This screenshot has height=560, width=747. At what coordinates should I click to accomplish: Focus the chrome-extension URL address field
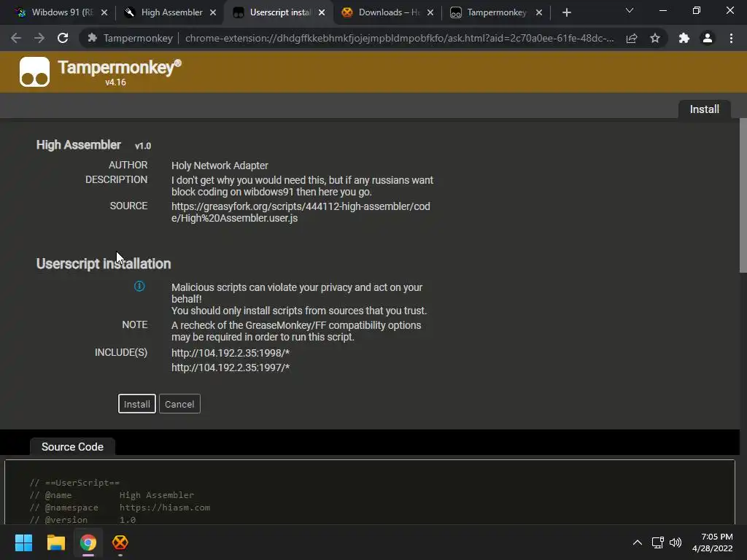point(399,38)
